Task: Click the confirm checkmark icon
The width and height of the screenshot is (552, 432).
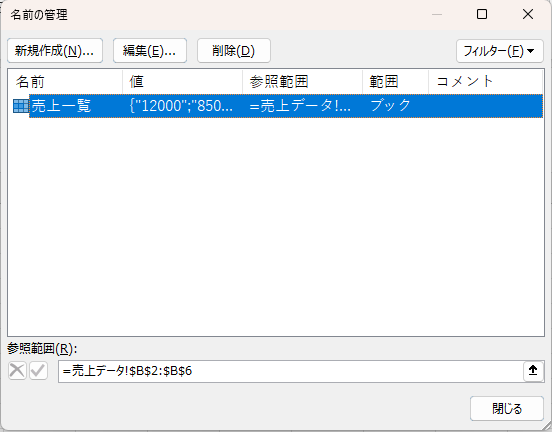Action: [x=38, y=371]
